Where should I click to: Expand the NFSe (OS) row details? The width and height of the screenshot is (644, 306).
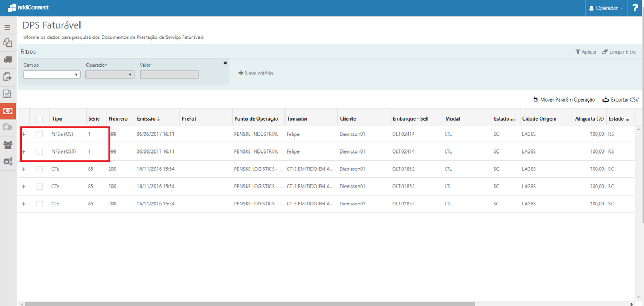(23, 135)
